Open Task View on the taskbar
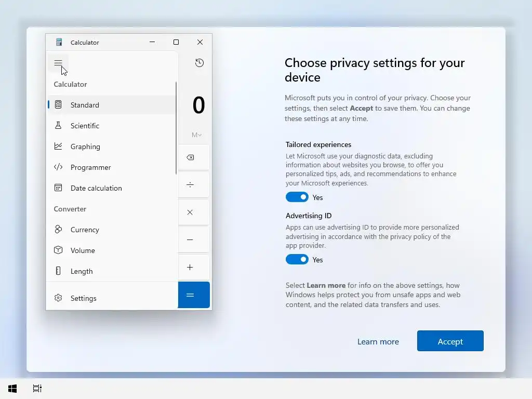The width and height of the screenshot is (532, 399). 37,389
